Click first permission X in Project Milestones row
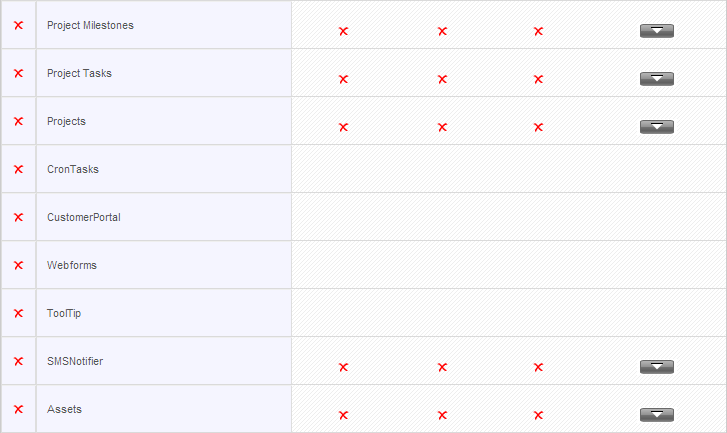The height and width of the screenshot is (433, 727). tap(344, 32)
